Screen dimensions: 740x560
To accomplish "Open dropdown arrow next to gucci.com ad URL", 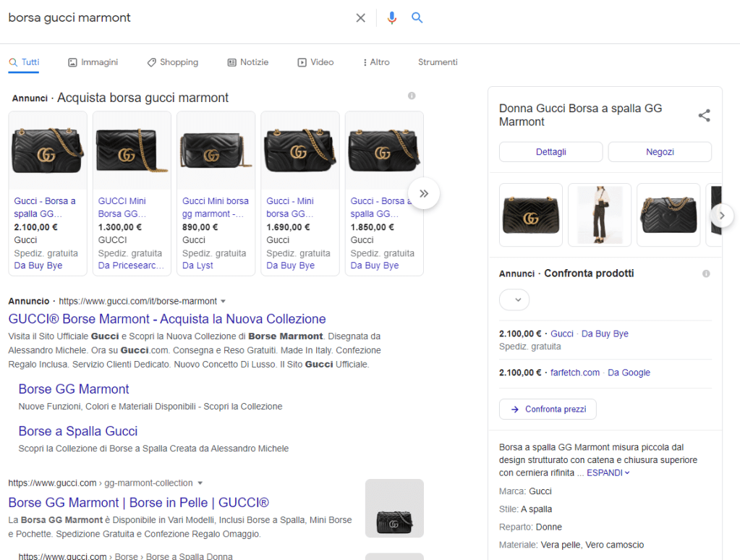I will (x=224, y=301).
